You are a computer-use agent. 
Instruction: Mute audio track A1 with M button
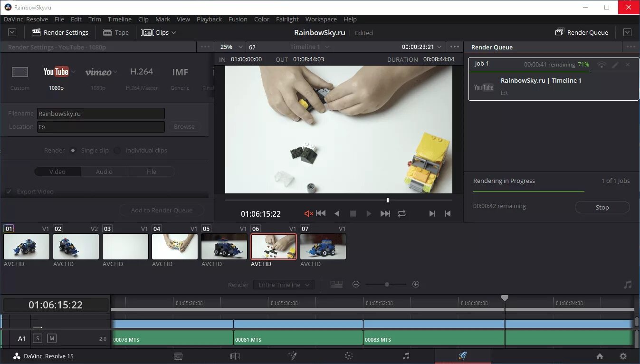pyautogui.click(x=52, y=338)
